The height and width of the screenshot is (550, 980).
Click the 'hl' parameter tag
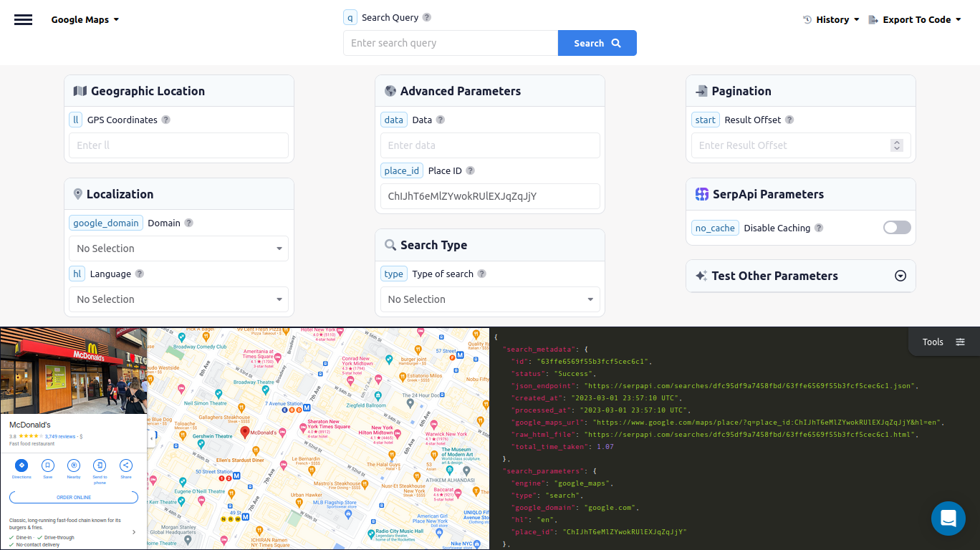click(x=77, y=274)
